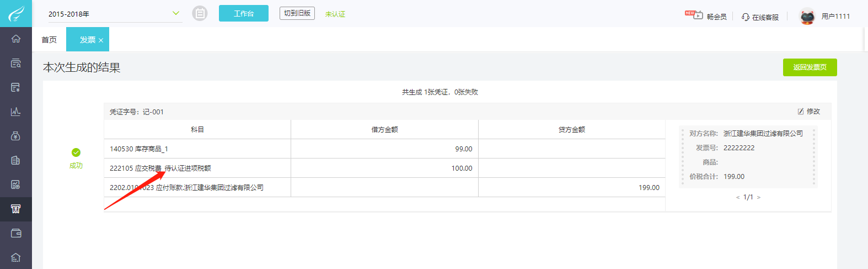Open the line chart reports sidebar icon
This screenshot has height=269, width=868.
pos(16,112)
